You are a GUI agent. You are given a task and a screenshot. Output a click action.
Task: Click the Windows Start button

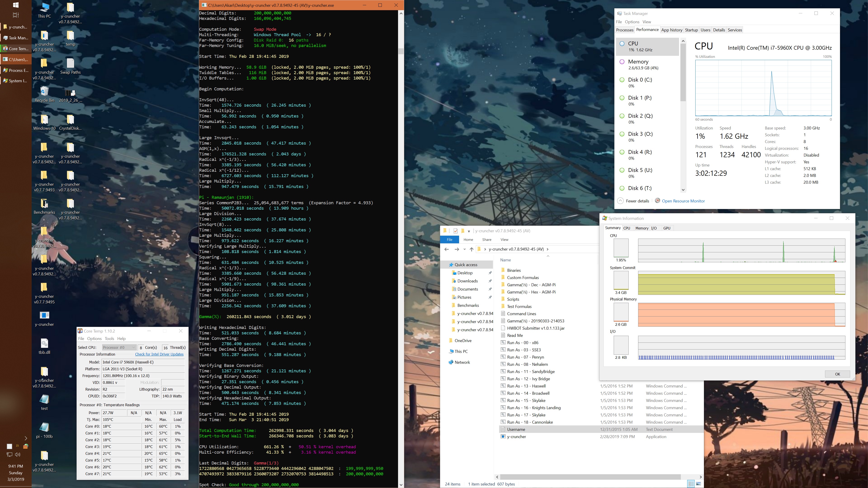[x=16, y=5]
